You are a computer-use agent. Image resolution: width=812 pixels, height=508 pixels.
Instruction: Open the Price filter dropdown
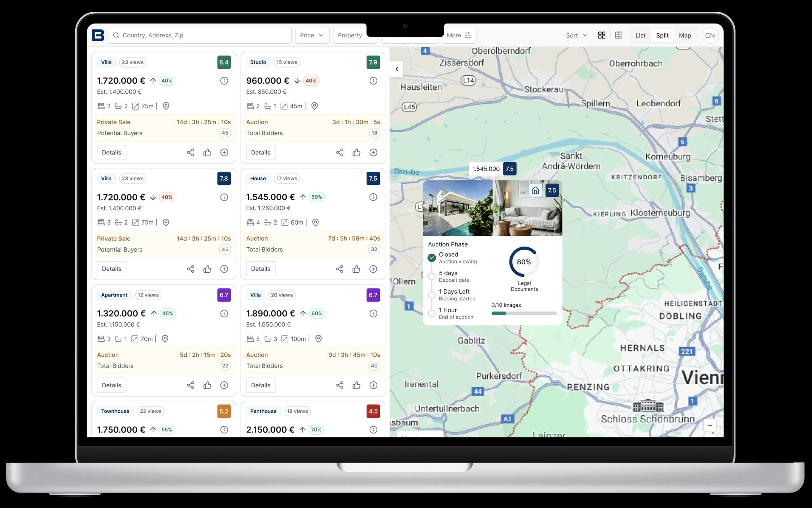[312, 35]
